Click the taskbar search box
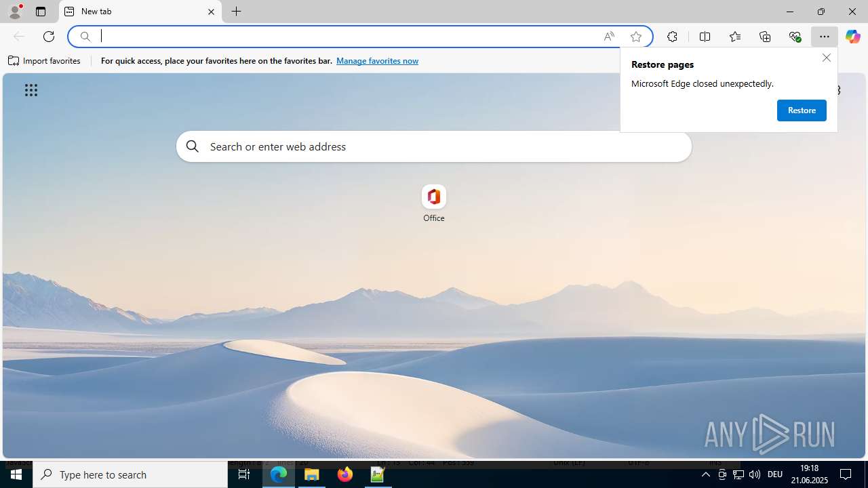The image size is (868, 488). point(130,474)
